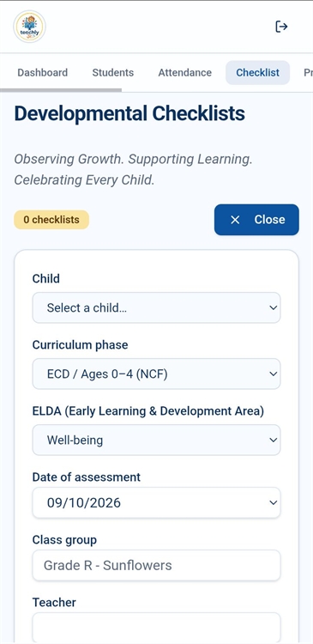313x644 pixels.
Task: Expand the ECD / Ages 0–4 (NCF) dropdown
Action: [156, 374]
